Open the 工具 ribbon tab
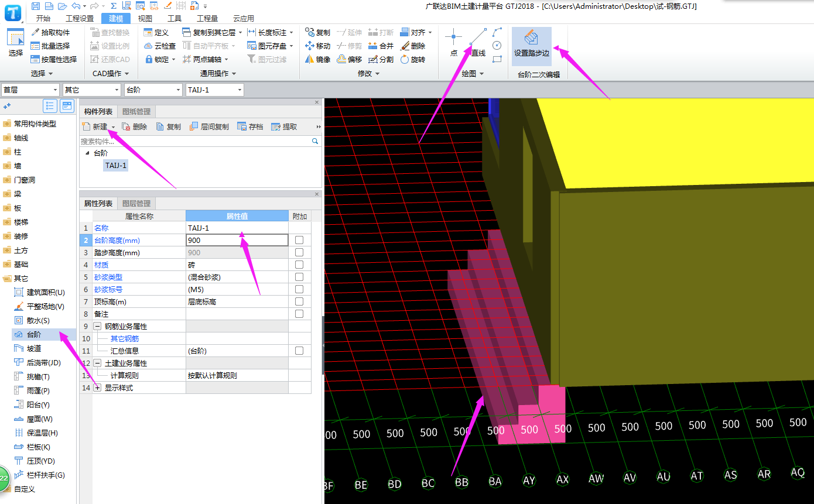 tap(175, 18)
